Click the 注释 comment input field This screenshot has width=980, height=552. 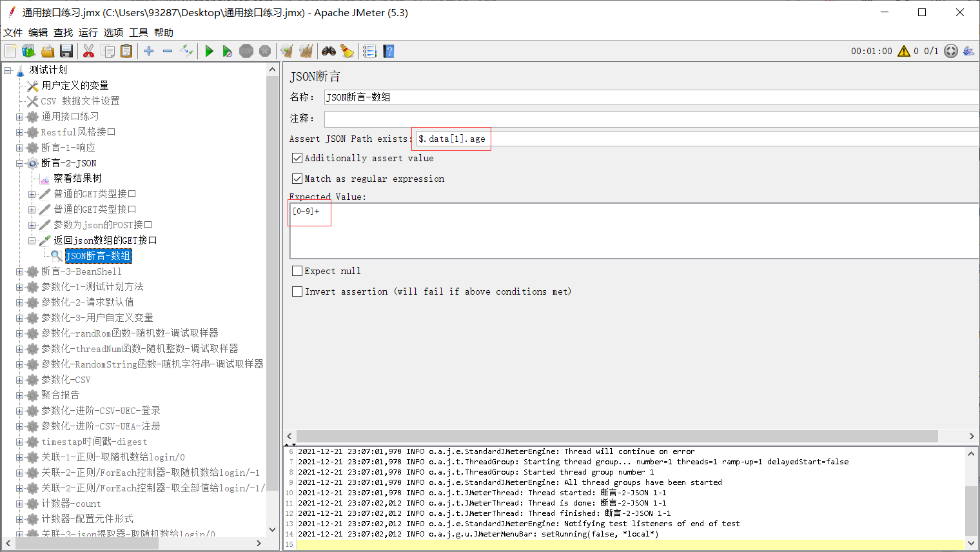click(651, 119)
